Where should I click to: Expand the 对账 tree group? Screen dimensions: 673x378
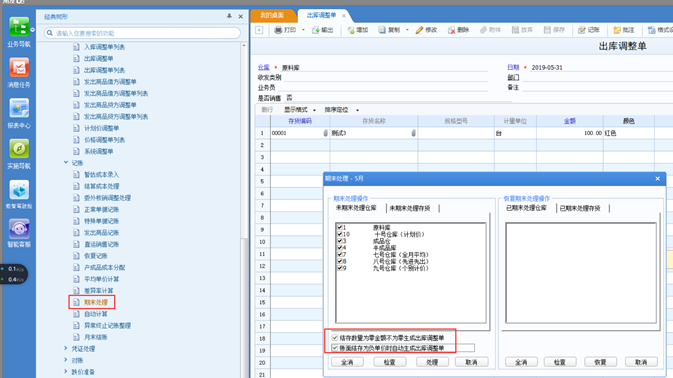click(x=66, y=360)
